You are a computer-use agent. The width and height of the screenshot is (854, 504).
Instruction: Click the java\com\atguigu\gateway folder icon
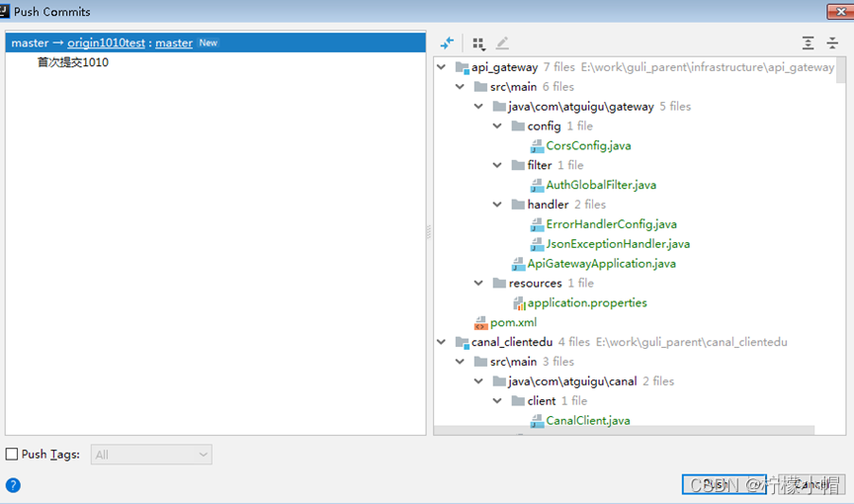pos(499,107)
